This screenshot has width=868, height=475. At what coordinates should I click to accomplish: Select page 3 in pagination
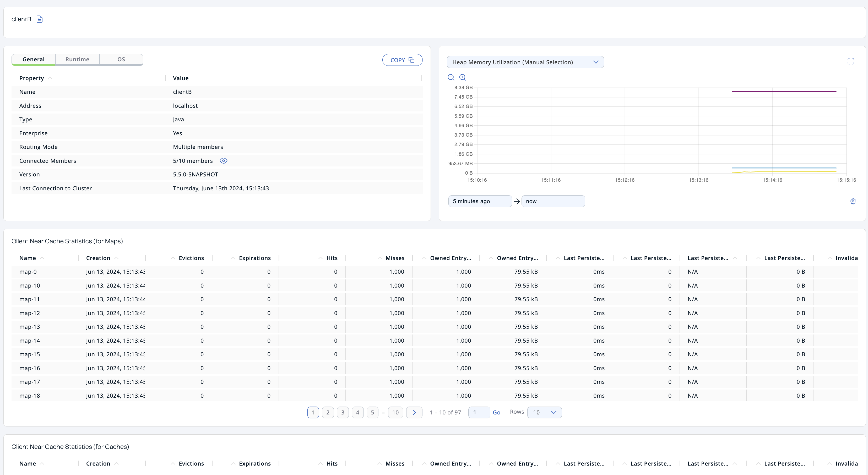tap(343, 412)
